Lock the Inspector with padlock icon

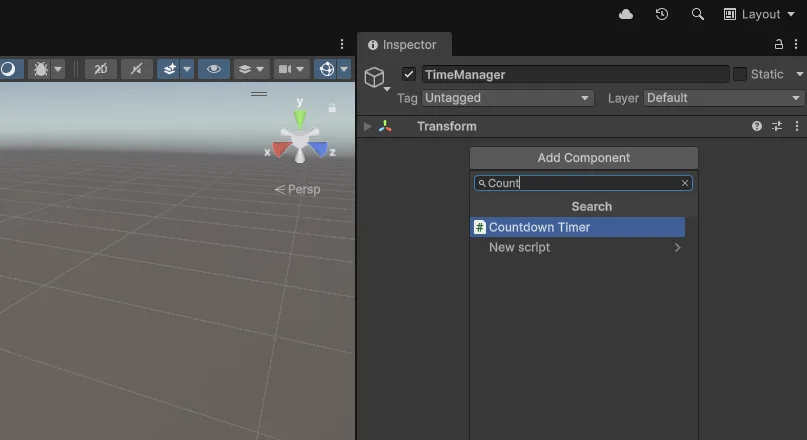point(779,45)
